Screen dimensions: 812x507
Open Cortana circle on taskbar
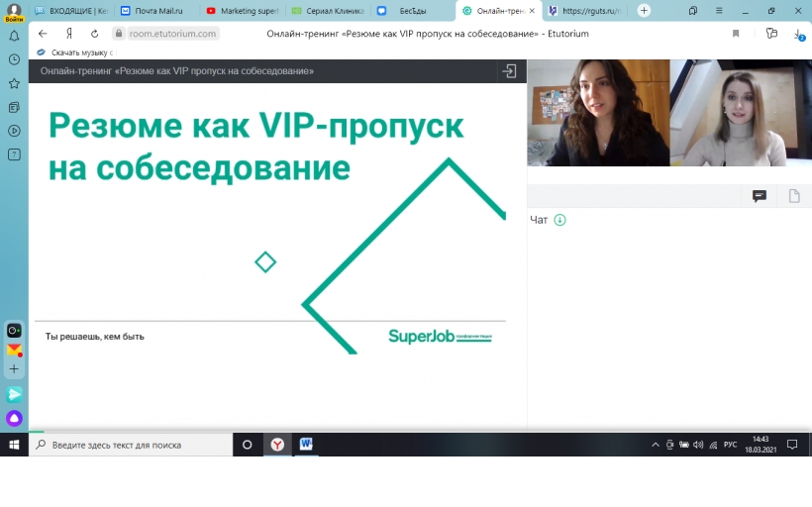pyautogui.click(x=247, y=445)
